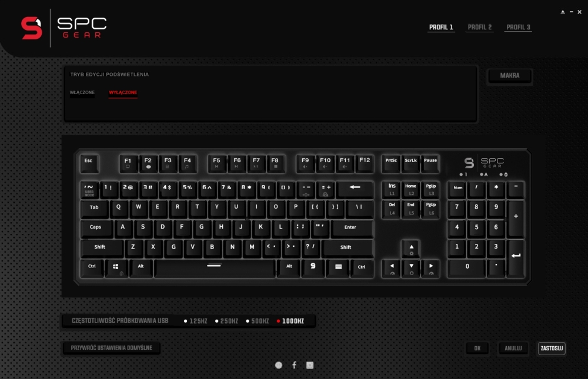Choose the 250HZ polling rate option
588x379 pixels.
tap(226, 321)
